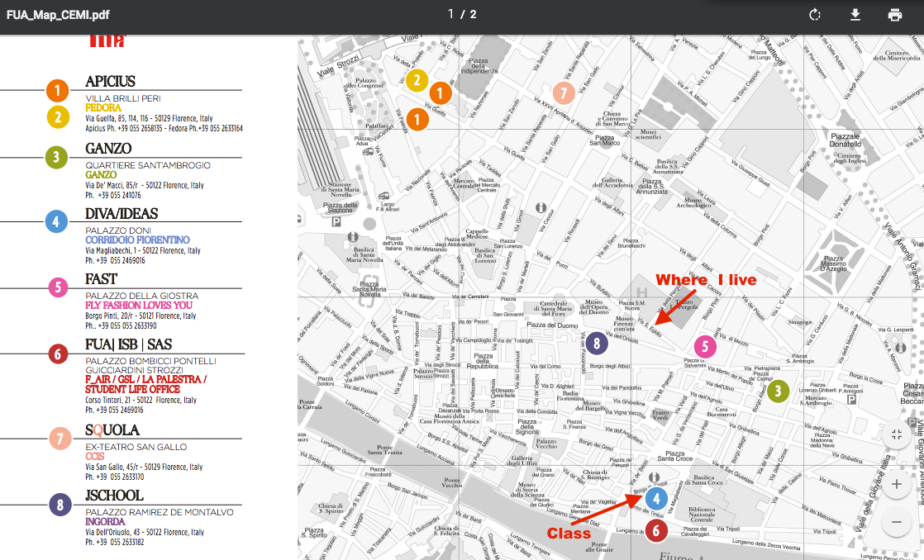Click the JSCHOOL heading
The width and height of the screenshot is (924, 560).
[114, 496]
